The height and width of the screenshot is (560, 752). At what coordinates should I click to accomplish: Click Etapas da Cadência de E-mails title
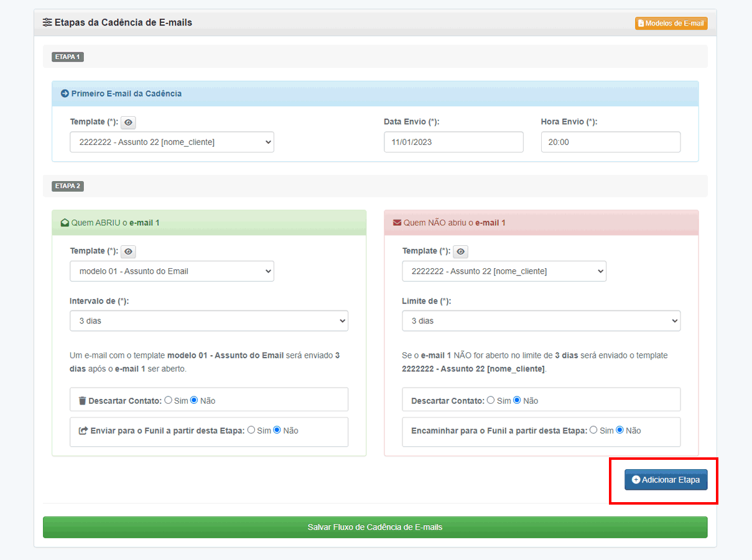[123, 22]
